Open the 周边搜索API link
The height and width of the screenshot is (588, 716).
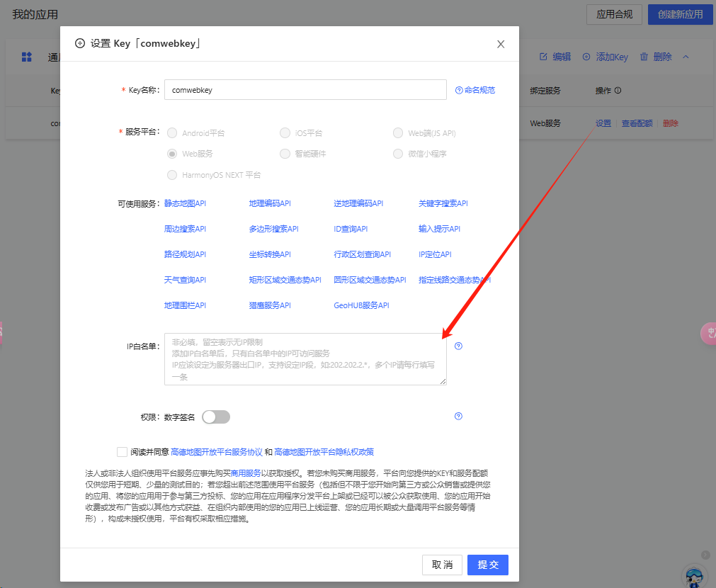[185, 229]
